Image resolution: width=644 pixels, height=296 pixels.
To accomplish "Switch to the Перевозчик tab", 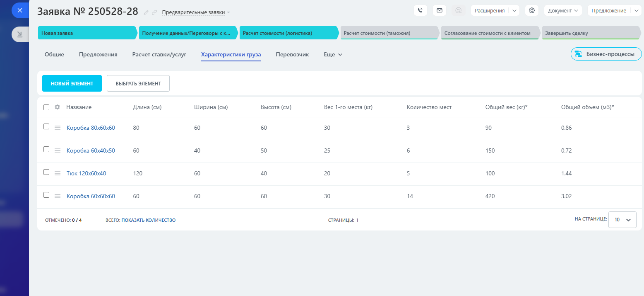I will [x=292, y=54].
